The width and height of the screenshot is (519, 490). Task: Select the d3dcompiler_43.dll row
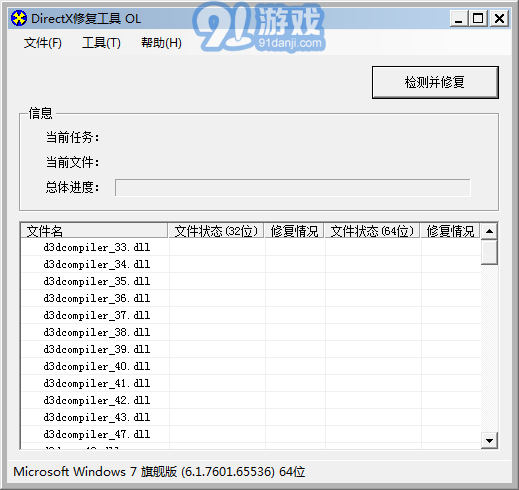pos(251,417)
